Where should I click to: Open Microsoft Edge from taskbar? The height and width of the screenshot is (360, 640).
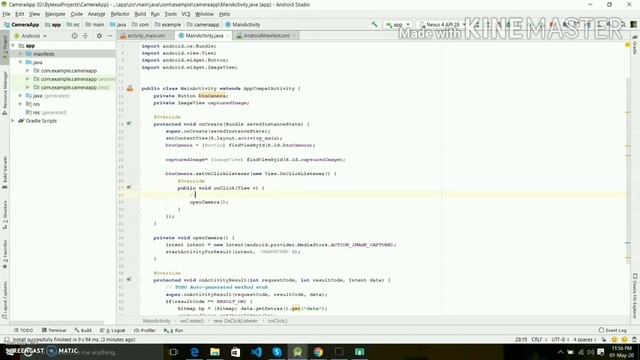pyautogui.click(x=195, y=352)
